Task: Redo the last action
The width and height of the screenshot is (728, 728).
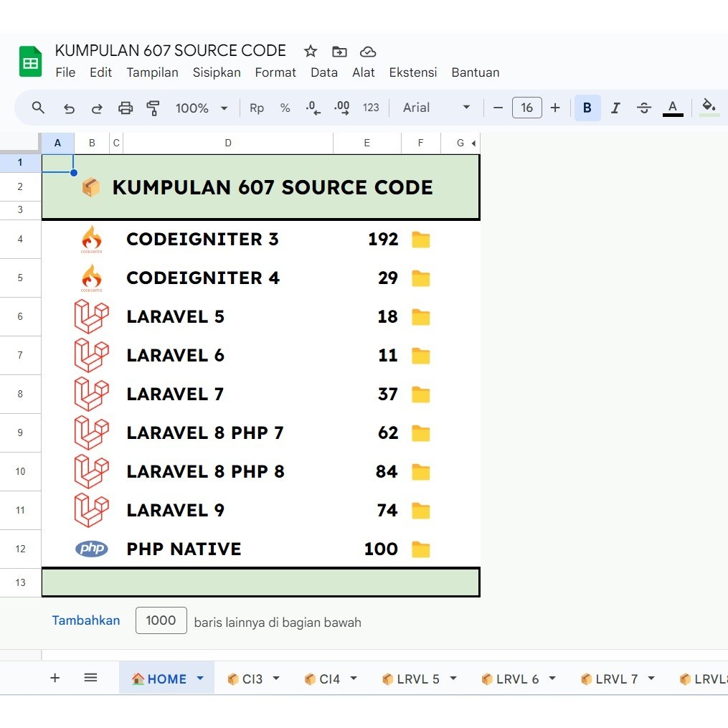Action: tap(97, 108)
